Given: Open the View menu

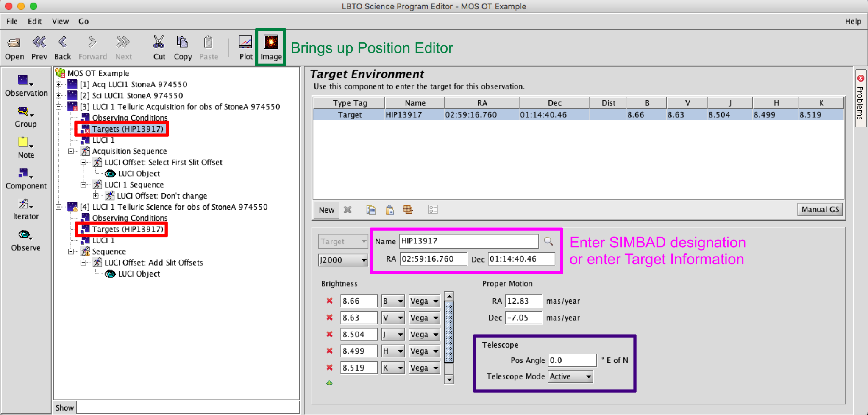Looking at the screenshot, I should tap(60, 21).
